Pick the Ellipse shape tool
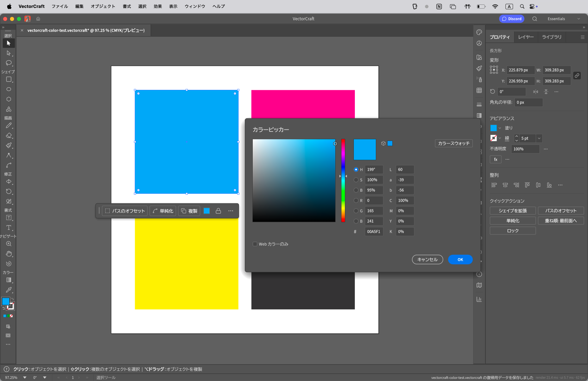Screen dimensions: 588x381 tap(9, 89)
